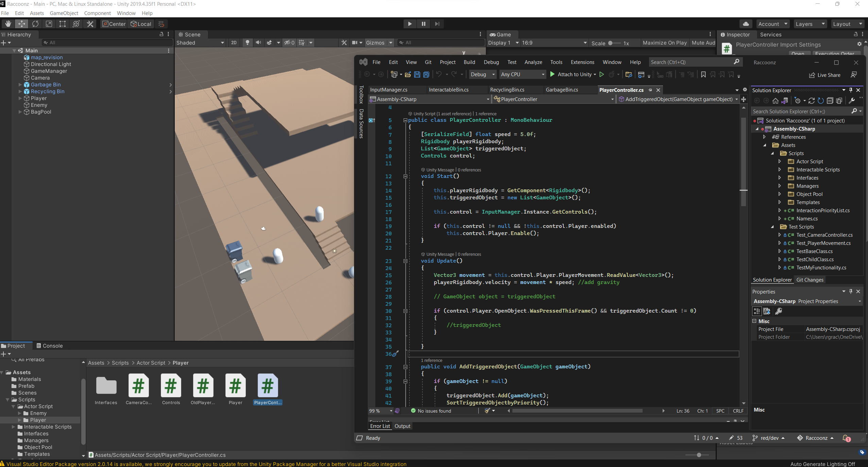868x467 pixels.
Task: Click Raccoonz repository status button
Action: [815, 438]
